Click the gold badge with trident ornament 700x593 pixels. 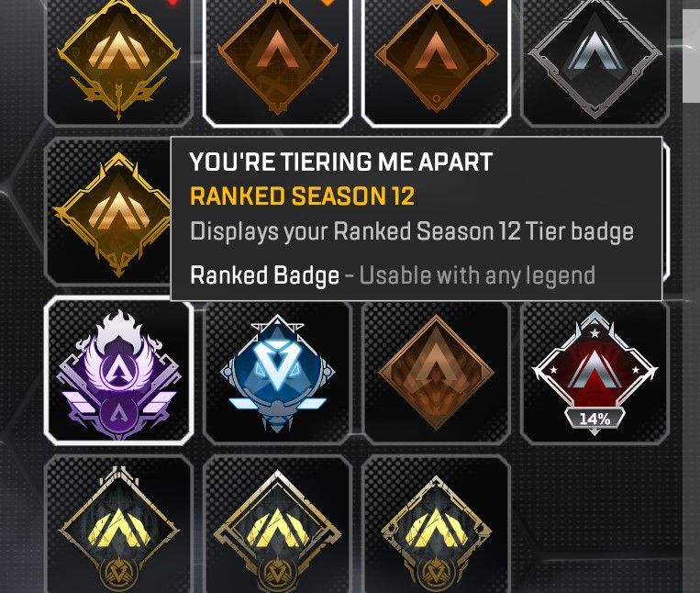[118, 61]
